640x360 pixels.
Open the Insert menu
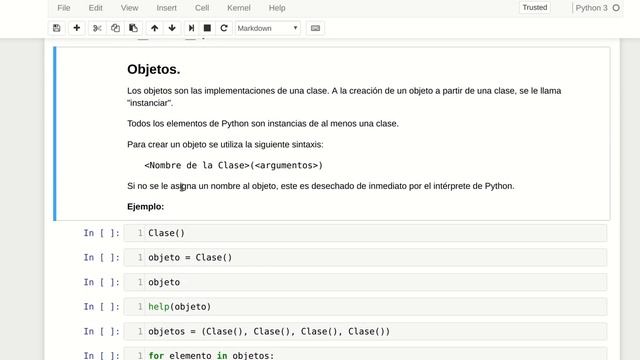click(167, 8)
